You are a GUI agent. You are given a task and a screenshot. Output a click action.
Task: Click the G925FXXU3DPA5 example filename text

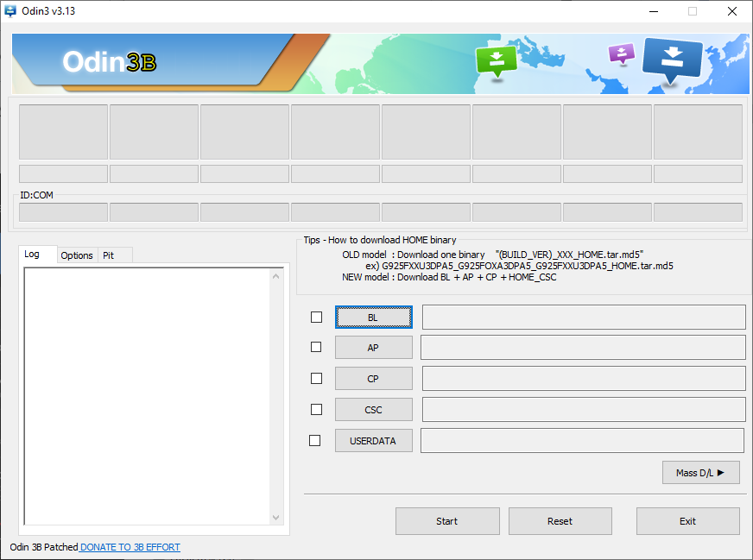click(x=528, y=266)
